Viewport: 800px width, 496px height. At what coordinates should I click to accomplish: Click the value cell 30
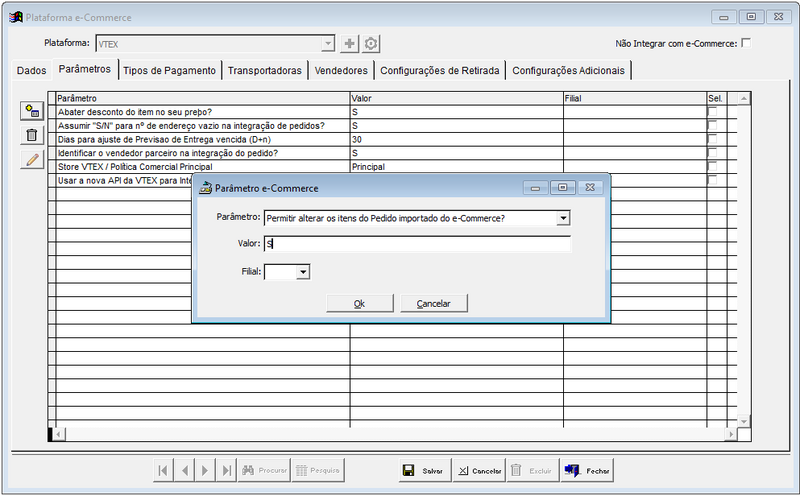point(457,139)
